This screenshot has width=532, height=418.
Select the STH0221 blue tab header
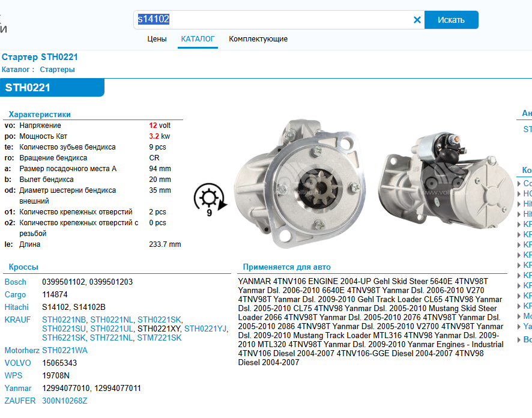52,88
